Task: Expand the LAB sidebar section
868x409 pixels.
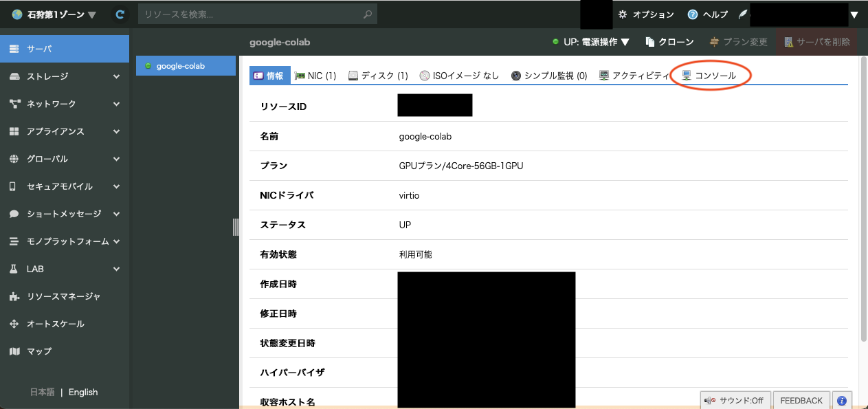Action: click(116, 269)
